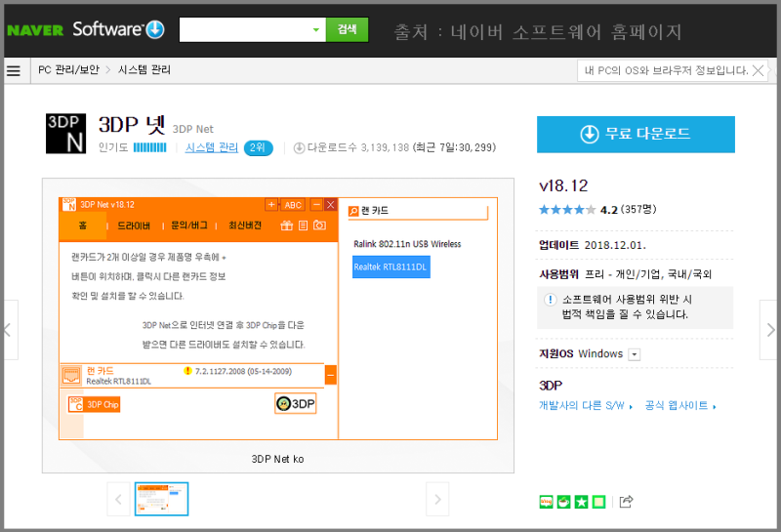781x532 pixels.
Task: Click the 인기도 popularity bar
Action: (x=150, y=148)
